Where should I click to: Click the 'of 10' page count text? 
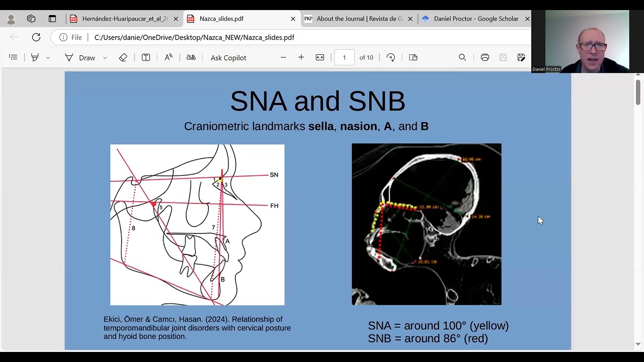(366, 58)
